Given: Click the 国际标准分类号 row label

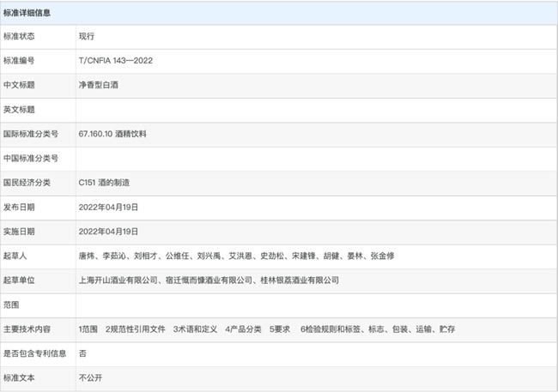Looking at the screenshot, I should click(x=31, y=134).
